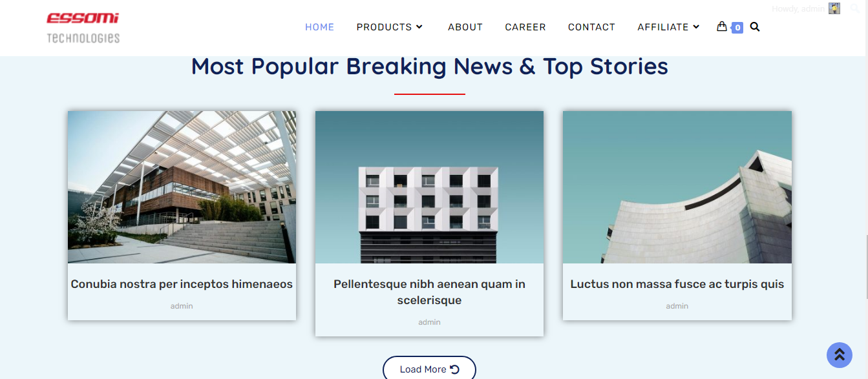Click the admin bar search icon
Image resolution: width=868 pixels, height=379 pixels.
click(856, 8)
